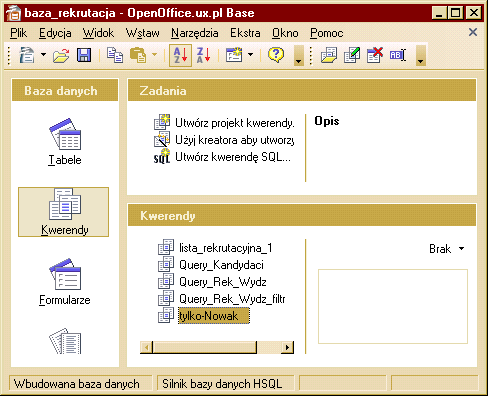Click icon beside lista_rekrutacyjna_1 query
This screenshot has height=396, width=488.
[166, 247]
